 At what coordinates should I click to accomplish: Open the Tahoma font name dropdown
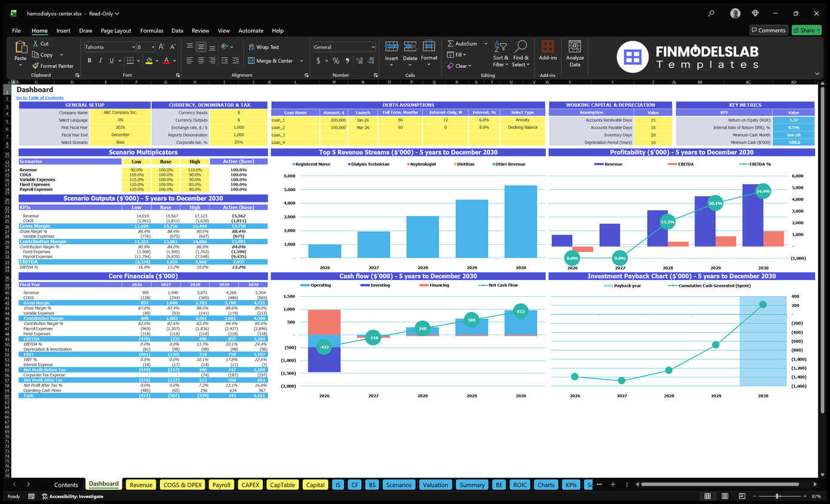pos(133,47)
